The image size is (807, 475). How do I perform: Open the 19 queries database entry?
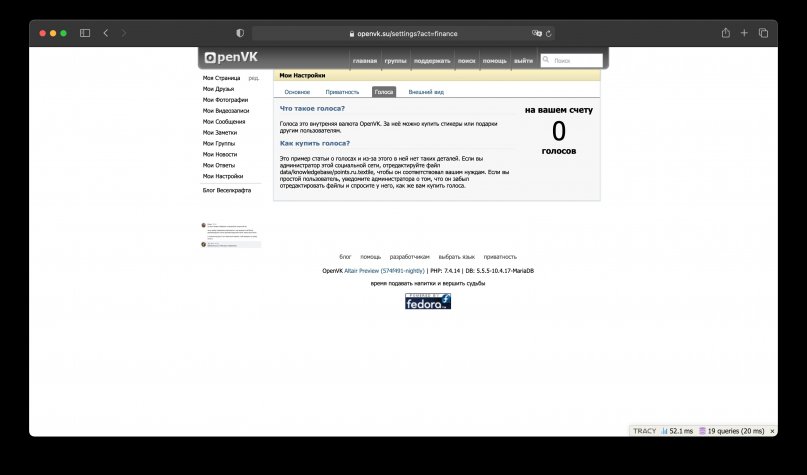pyautogui.click(x=731, y=431)
